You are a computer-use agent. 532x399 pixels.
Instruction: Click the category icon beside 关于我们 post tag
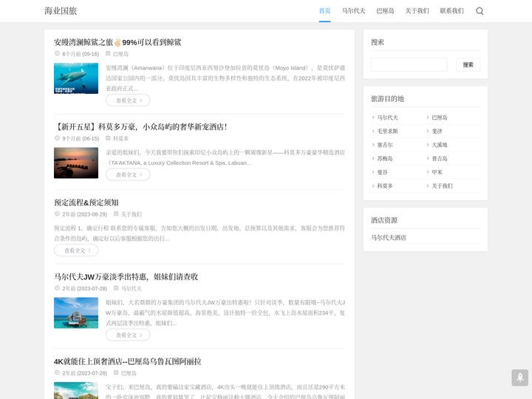(x=116, y=214)
